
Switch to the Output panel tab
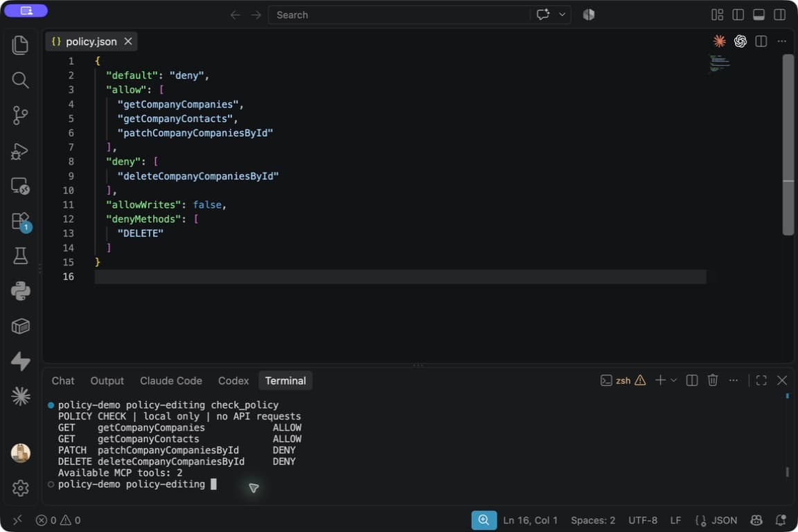pyautogui.click(x=107, y=381)
